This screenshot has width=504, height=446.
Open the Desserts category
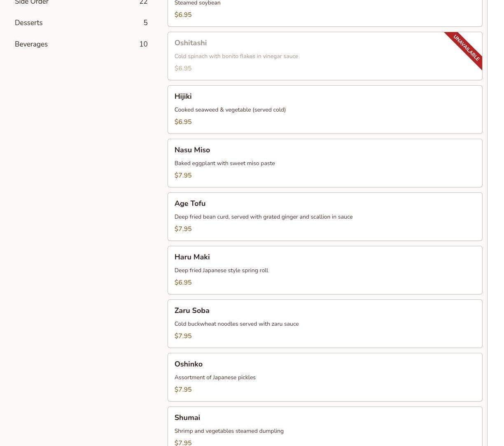(81, 23)
